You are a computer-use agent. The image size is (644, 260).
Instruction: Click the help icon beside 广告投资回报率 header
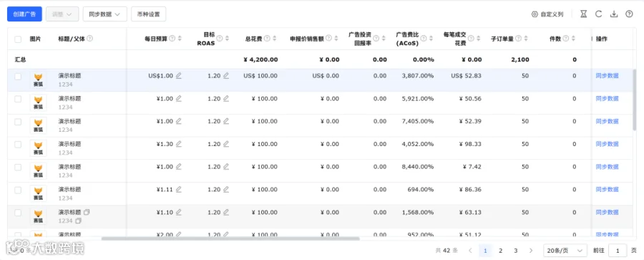pyautogui.click(x=376, y=39)
